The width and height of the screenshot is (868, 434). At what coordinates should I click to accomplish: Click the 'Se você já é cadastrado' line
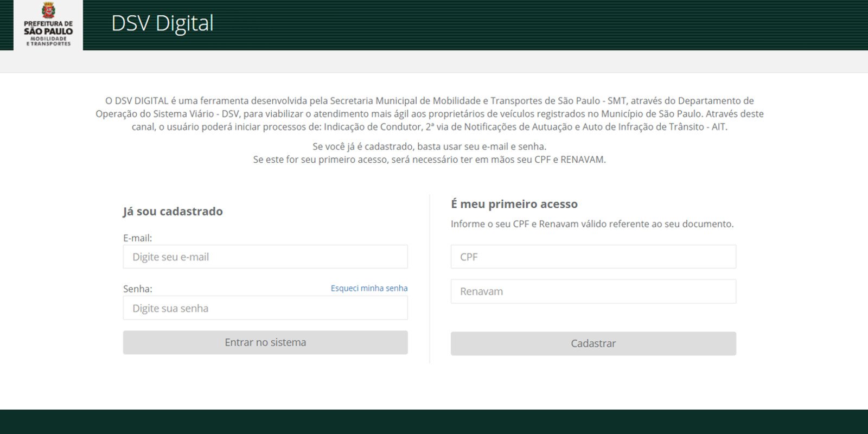[430, 146]
